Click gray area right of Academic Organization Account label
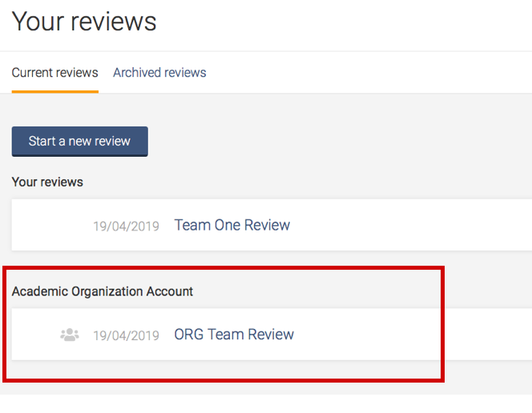This screenshot has width=532, height=413. pos(316,291)
